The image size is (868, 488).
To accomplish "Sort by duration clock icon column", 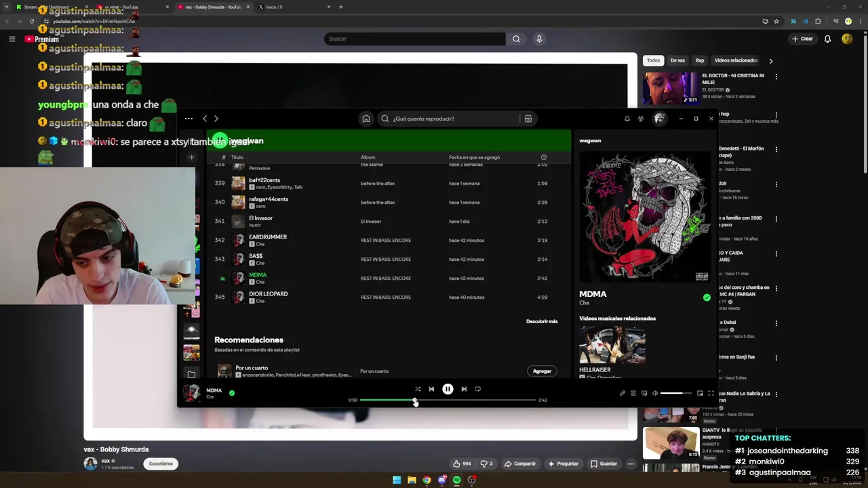I will [x=543, y=157].
